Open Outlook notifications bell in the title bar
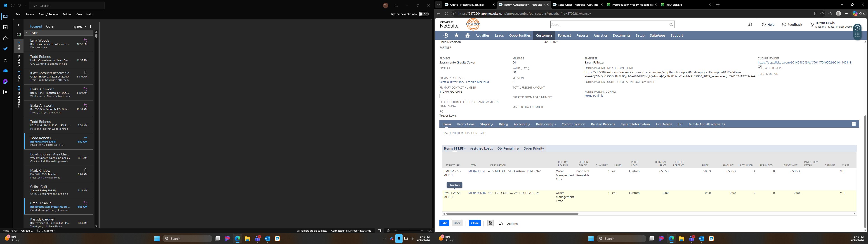The image size is (868, 244). [x=396, y=5]
